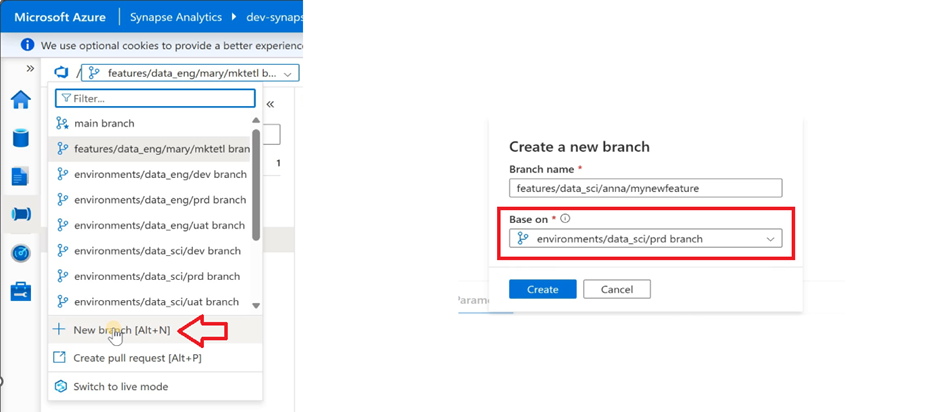The width and height of the screenshot is (940, 412).
Task: Click the Cancel button
Action: tap(617, 289)
